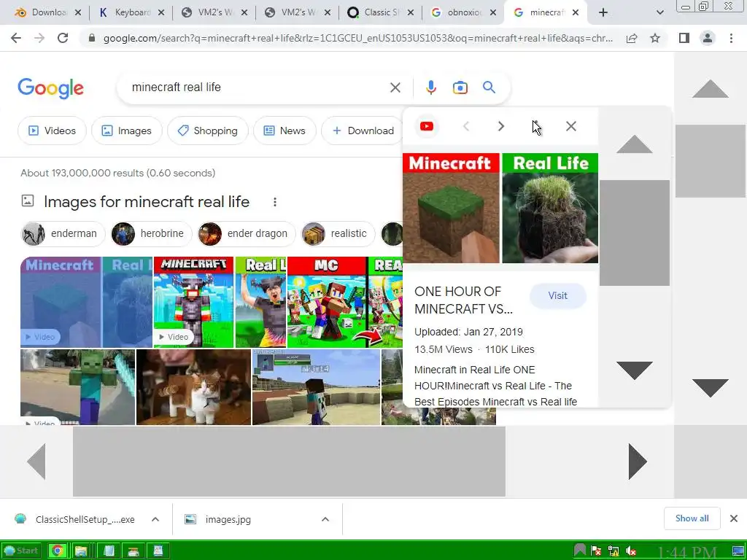Click the preview panel scrollbar thumb
The width and height of the screenshot is (747, 560).
click(634, 233)
